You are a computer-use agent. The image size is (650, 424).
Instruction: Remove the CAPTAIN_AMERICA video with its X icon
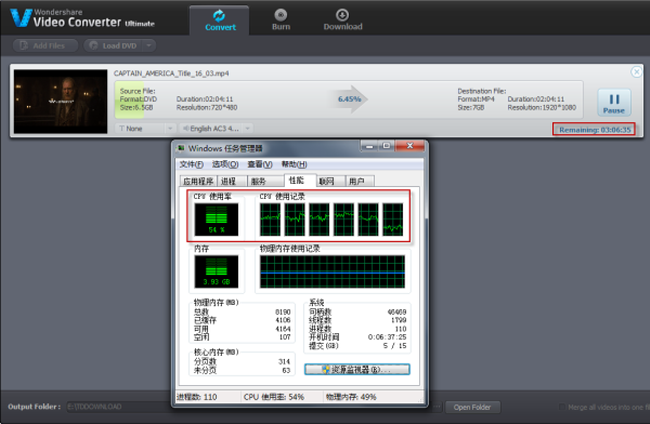click(636, 72)
